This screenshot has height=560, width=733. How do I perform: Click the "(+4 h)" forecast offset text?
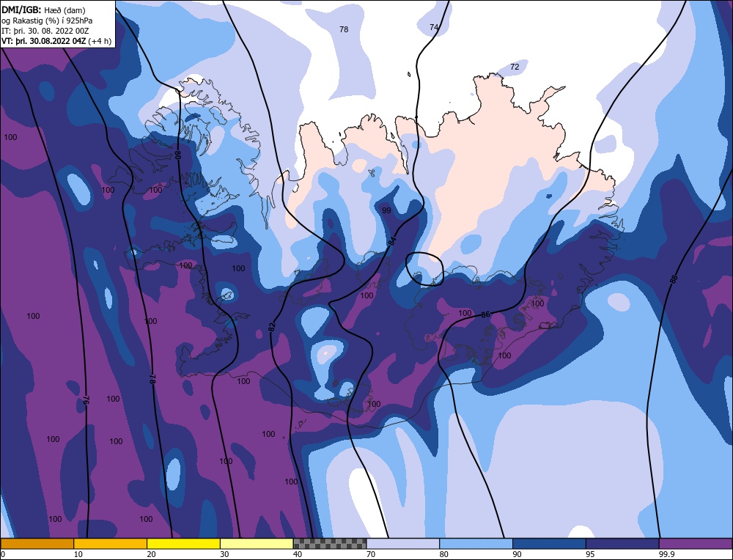click(100, 41)
